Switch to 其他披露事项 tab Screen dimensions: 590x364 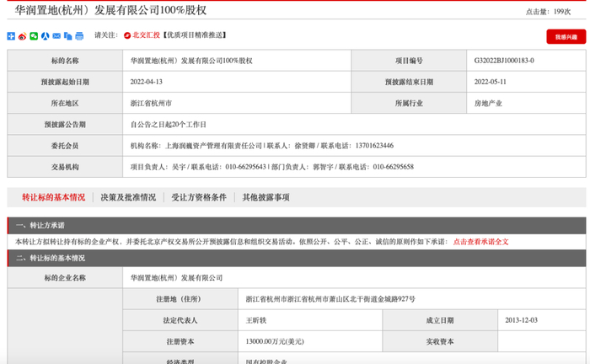[x=265, y=197]
